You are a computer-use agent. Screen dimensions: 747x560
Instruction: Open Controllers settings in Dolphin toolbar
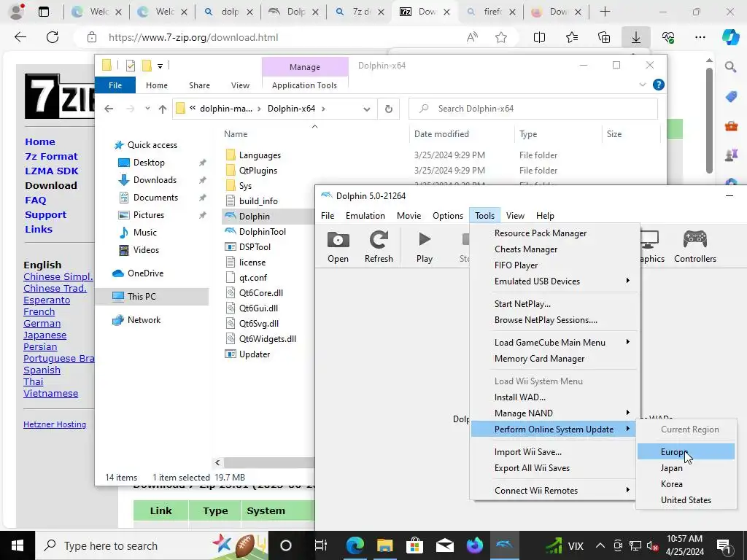(694, 246)
